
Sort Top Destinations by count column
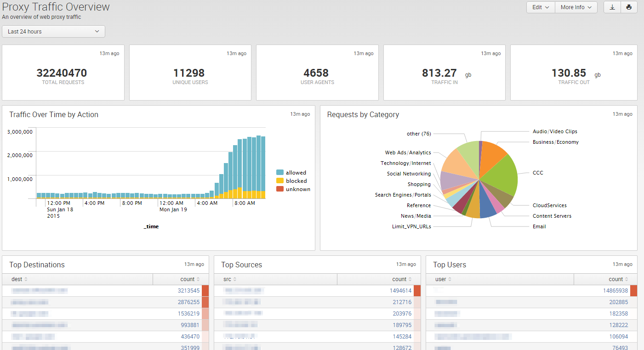190,279
